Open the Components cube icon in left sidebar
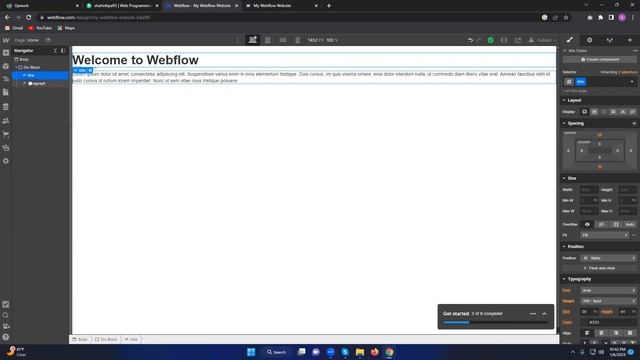The width and height of the screenshot is (640, 360). (6, 66)
